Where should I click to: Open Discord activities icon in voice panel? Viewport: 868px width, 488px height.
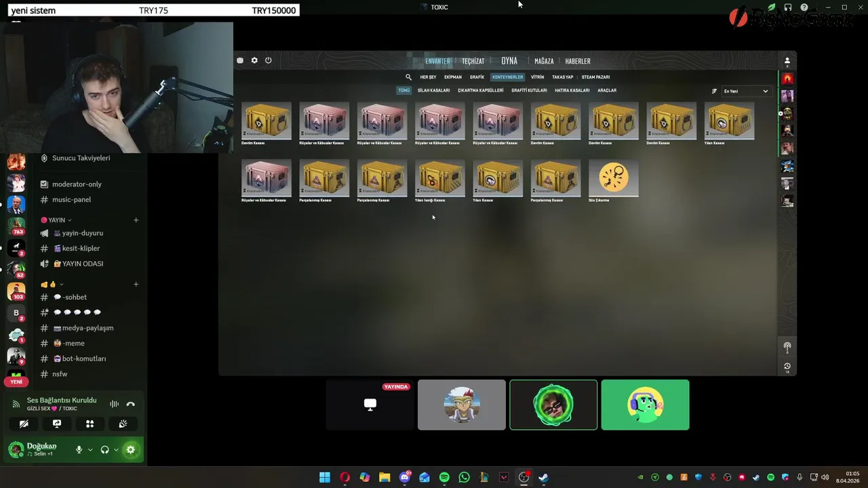click(90, 424)
